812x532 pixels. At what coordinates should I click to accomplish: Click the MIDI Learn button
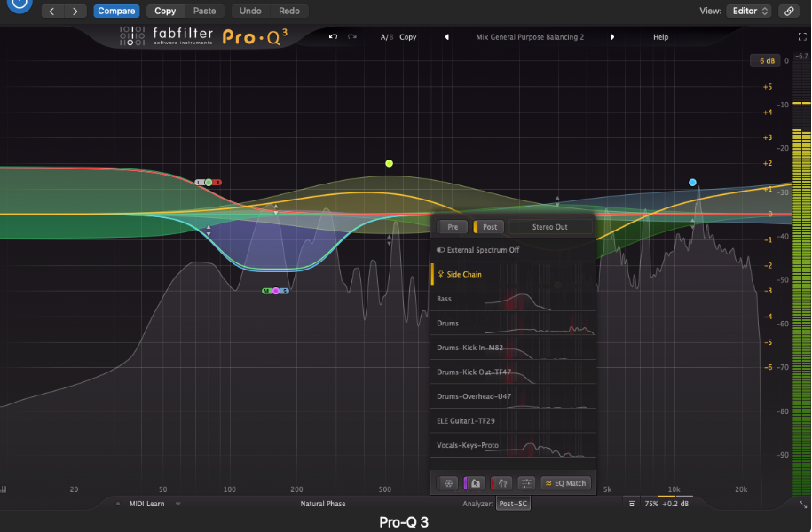[147, 504]
